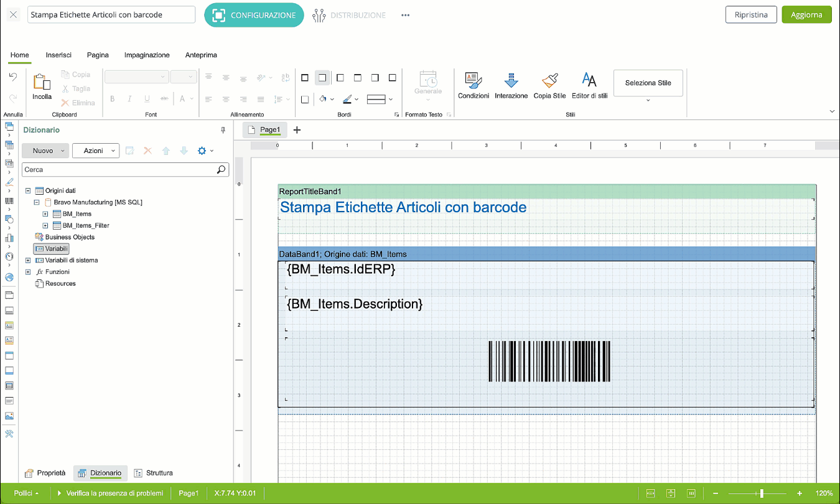Screen dimensions: 840x504
Task: Click the Dizionario settings gear icon
Action: (x=202, y=151)
